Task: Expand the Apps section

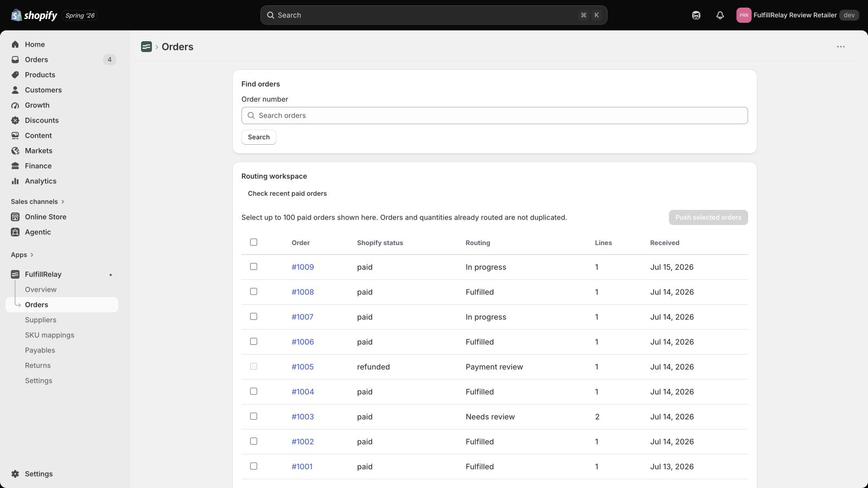Action: [x=22, y=255]
